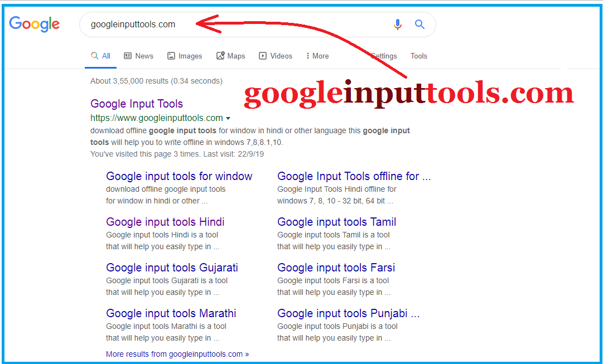This screenshot has width=603, height=364.
Task: Select the News tab label
Action: (x=144, y=56)
